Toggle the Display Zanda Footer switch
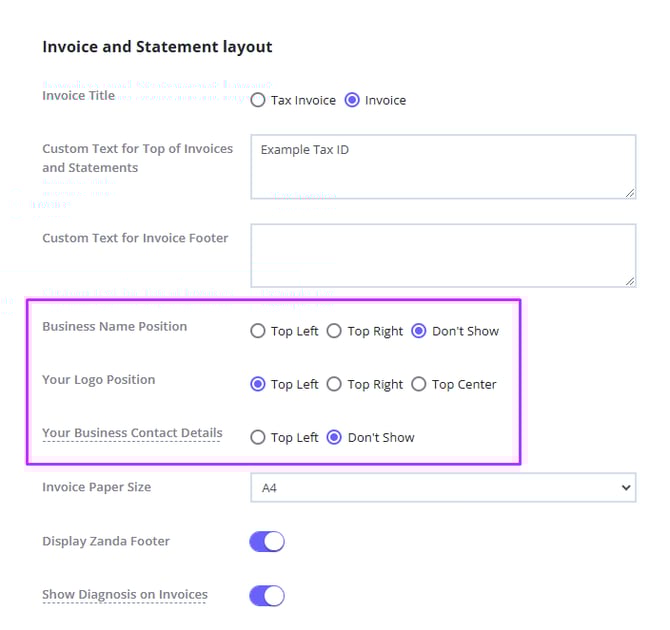670x630 pixels. point(267,542)
